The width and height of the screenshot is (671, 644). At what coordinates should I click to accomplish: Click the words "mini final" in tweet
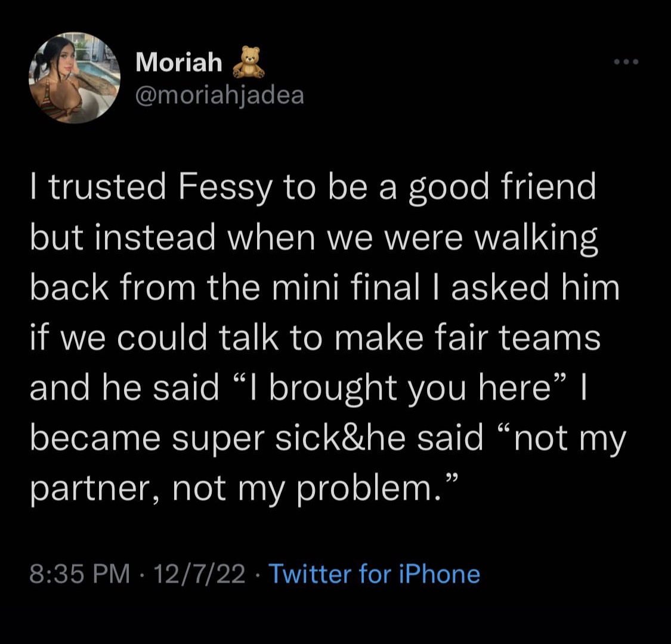click(x=346, y=287)
